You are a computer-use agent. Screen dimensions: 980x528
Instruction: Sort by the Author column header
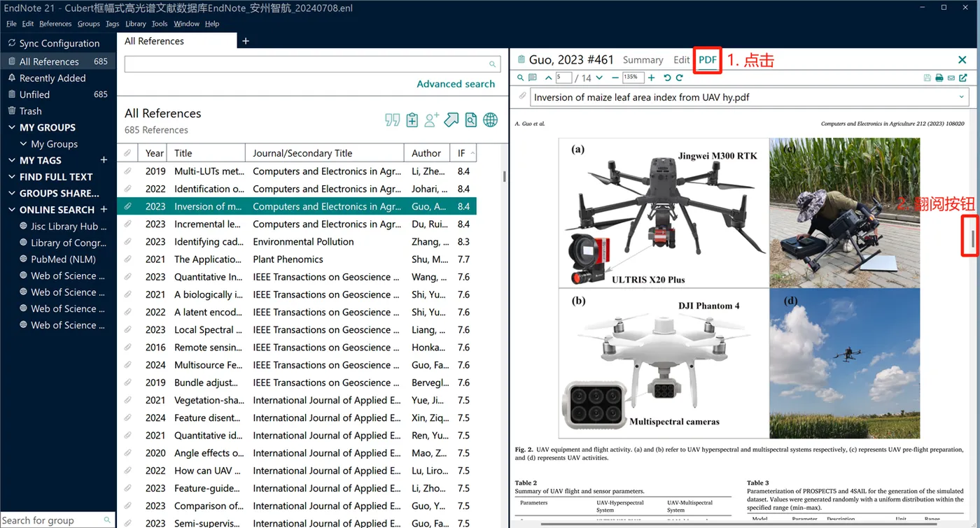coord(426,153)
